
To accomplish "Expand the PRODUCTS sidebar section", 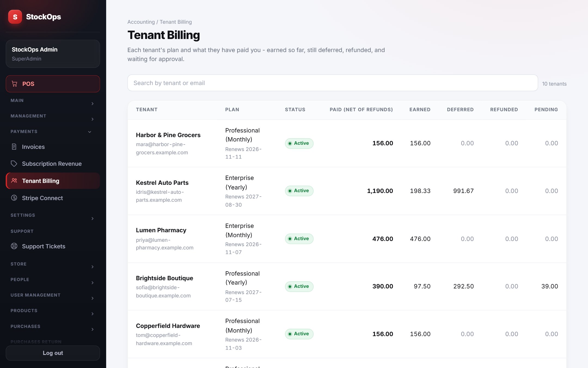I will click(x=53, y=311).
